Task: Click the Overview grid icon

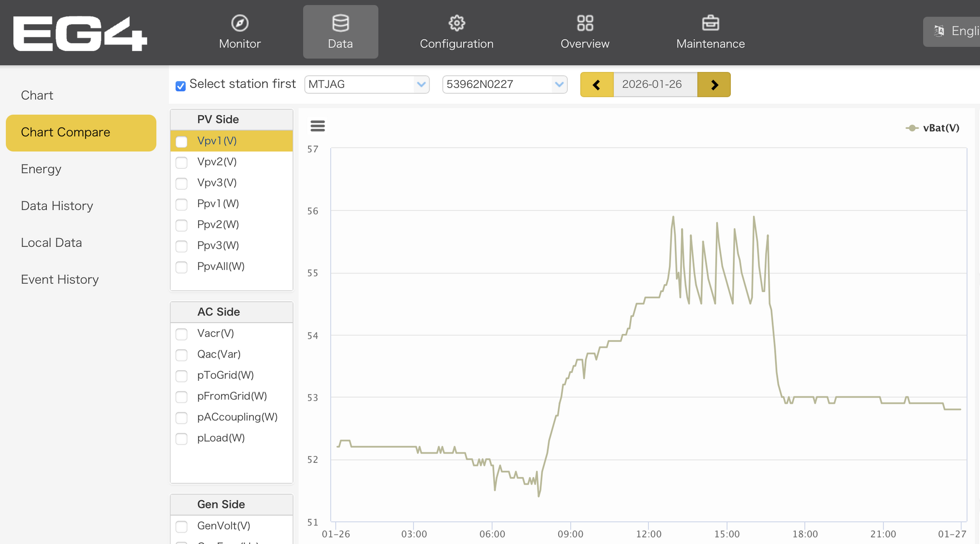Action: [x=585, y=23]
